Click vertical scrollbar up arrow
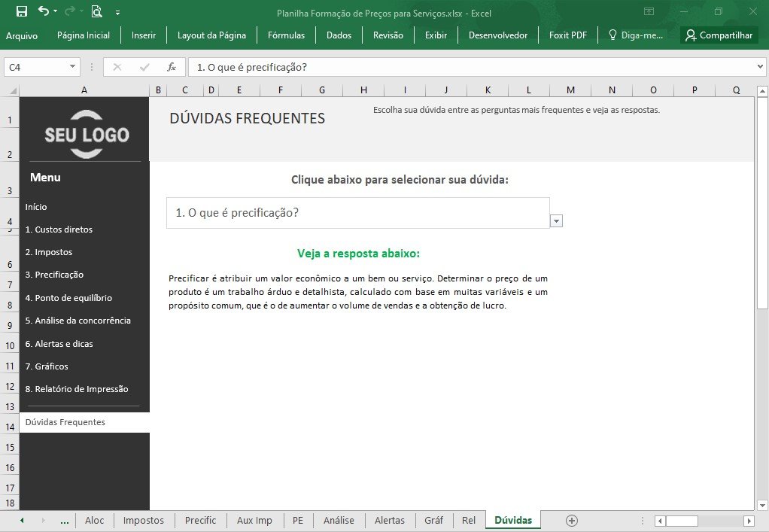 pyautogui.click(x=762, y=91)
